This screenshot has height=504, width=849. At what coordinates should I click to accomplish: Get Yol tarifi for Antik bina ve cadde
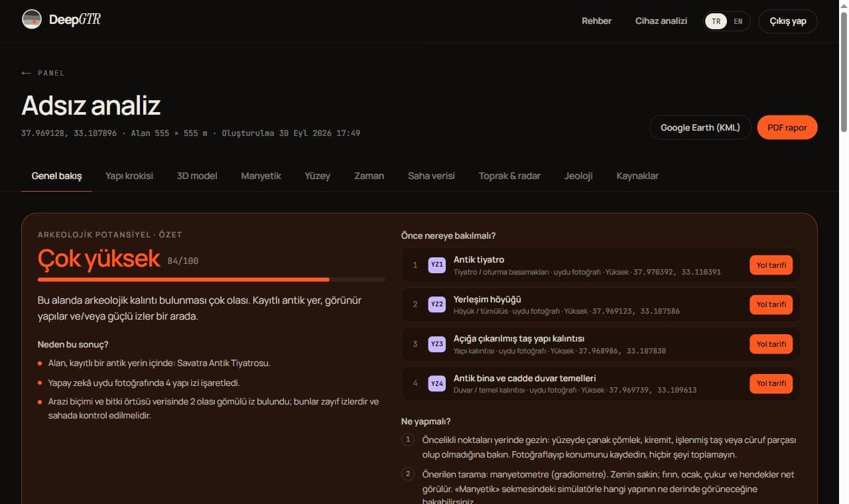[771, 383]
